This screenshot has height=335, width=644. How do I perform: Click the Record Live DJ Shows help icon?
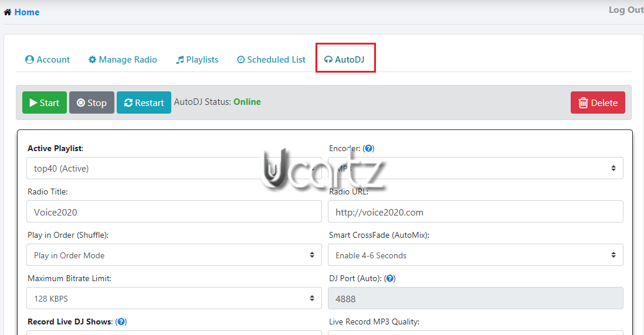click(121, 322)
